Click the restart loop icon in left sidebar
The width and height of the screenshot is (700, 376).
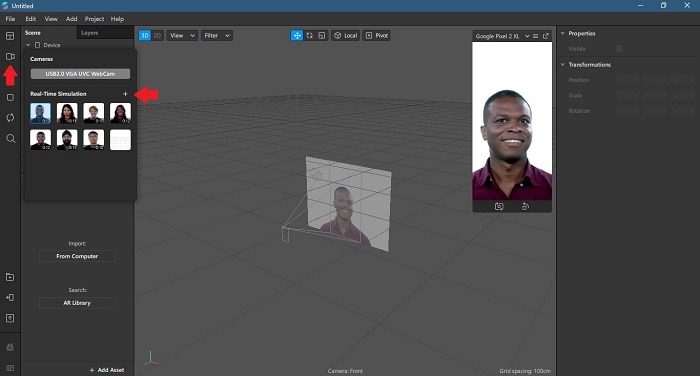10,117
